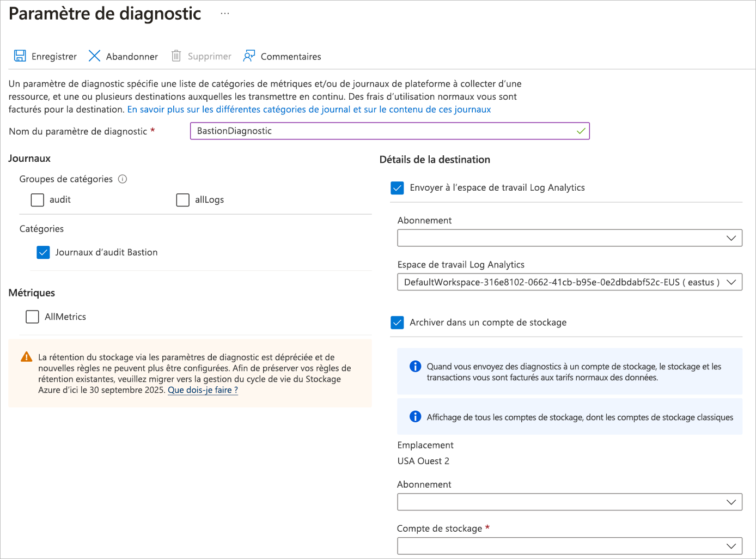This screenshot has width=756, height=559.
Task: Open the Que dois-je faire ? link
Action: point(203,390)
